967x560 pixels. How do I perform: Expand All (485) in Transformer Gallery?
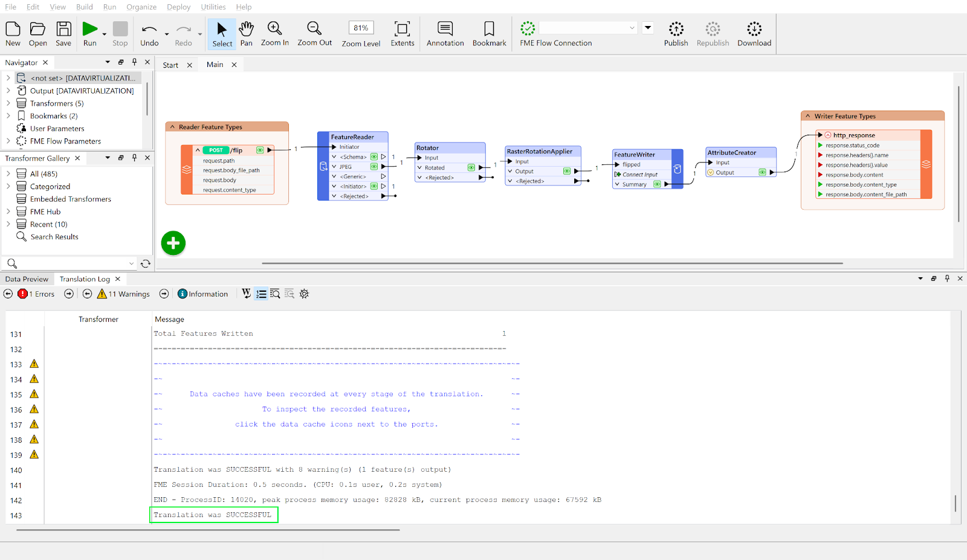click(x=8, y=174)
